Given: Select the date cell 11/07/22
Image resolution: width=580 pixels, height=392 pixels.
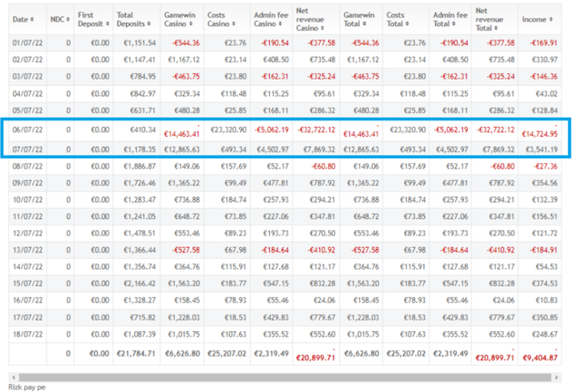Looking at the screenshot, I should pyautogui.click(x=28, y=216).
